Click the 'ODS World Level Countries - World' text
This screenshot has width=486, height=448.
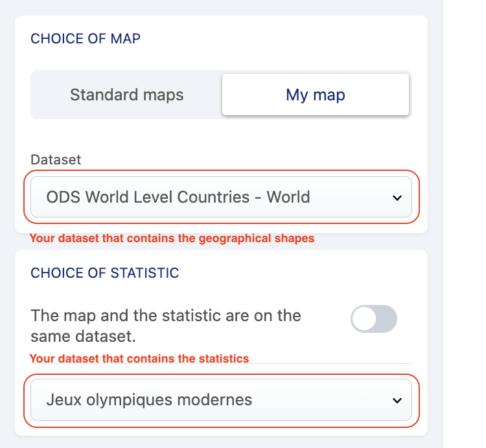[x=178, y=197]
